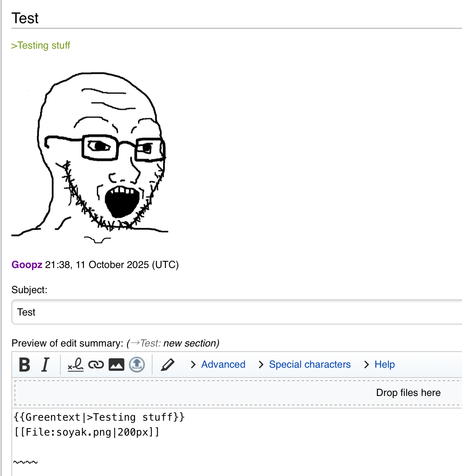Image resolution: width=462 pixels, height=476 pixels.
Task: Click the green Testing stuff preview text
Action: tap(41, 46)
